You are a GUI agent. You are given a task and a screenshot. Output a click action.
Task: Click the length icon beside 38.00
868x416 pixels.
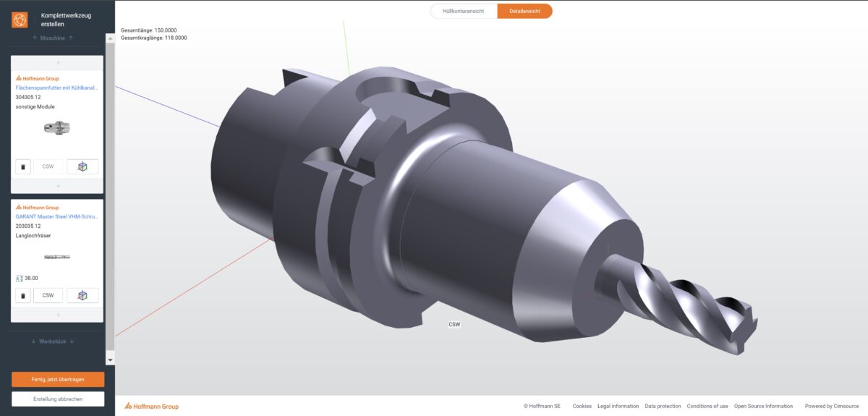pyautogui.click(x=19, y=278)
